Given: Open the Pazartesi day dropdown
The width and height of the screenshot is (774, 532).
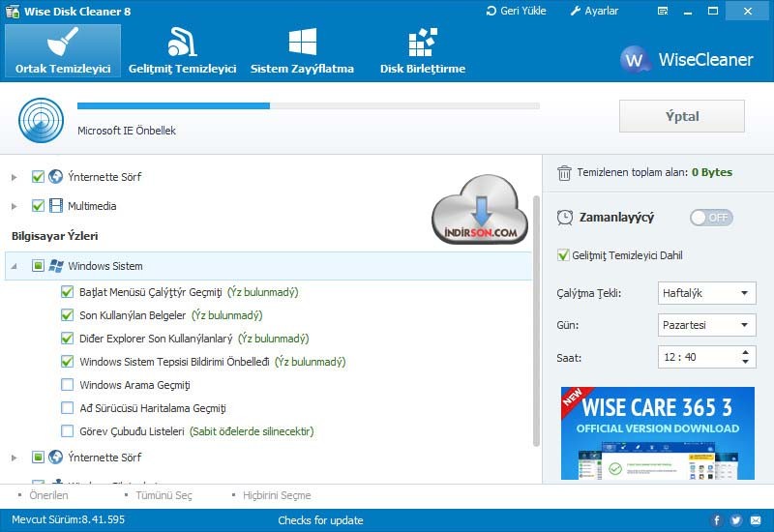Looking at the screenshot, I should pyautogui.click(x=706, y=325).
